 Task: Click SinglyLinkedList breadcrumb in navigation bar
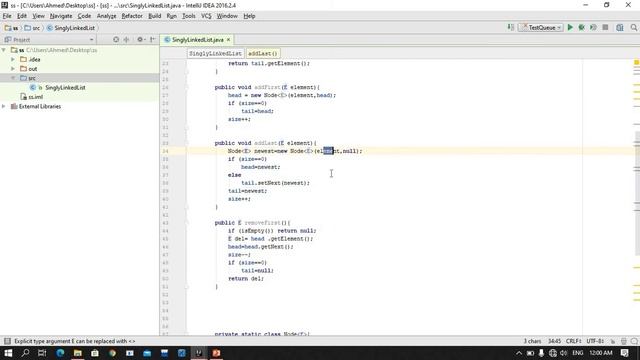71,28
